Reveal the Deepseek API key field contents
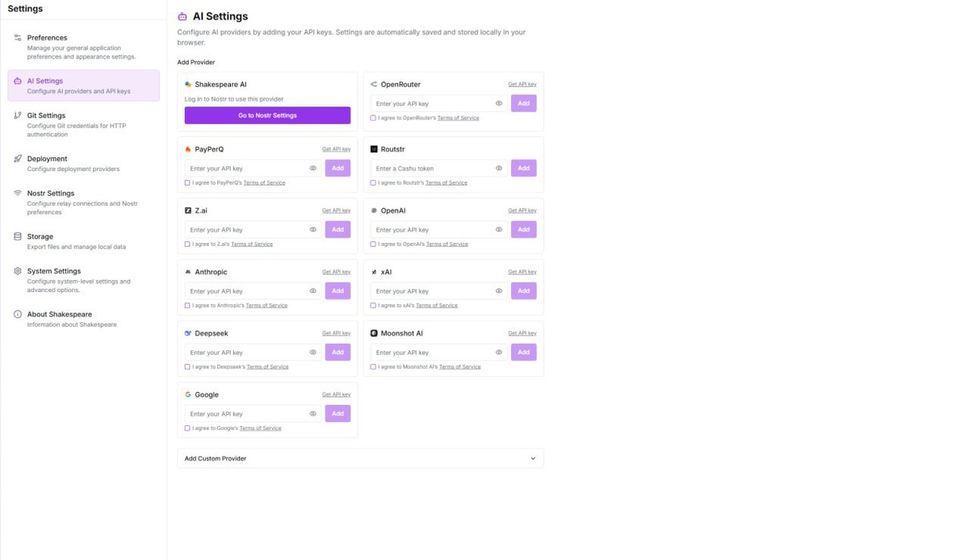Image resolution: width=969 pixels, height=560 pixels. pyautogui.click(x=313, y=352)
